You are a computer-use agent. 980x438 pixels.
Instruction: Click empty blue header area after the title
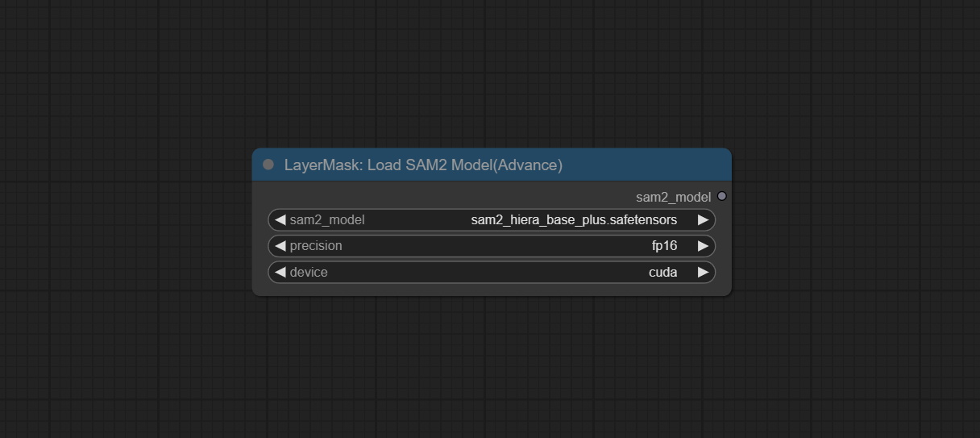click(645, 165)
